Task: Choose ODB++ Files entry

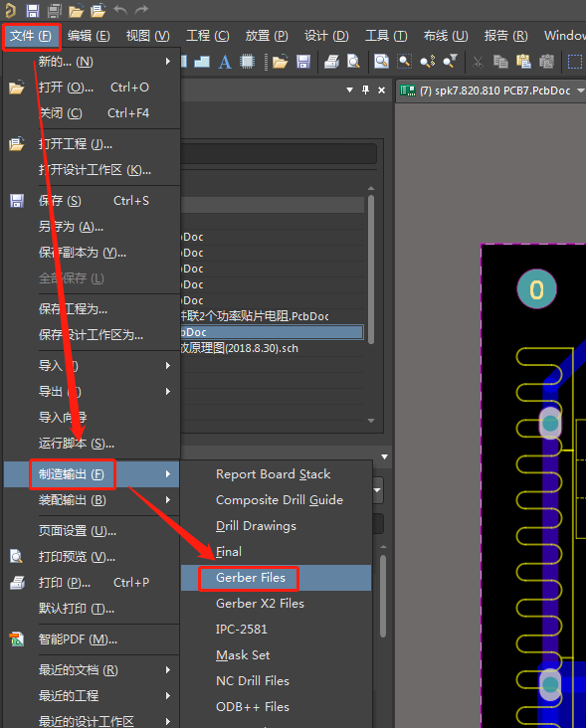Action: [276, 707]
